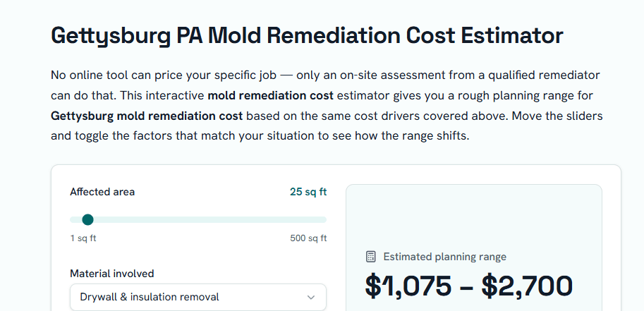Click the Affected area label
644x311 pixels.
[102, 192]
